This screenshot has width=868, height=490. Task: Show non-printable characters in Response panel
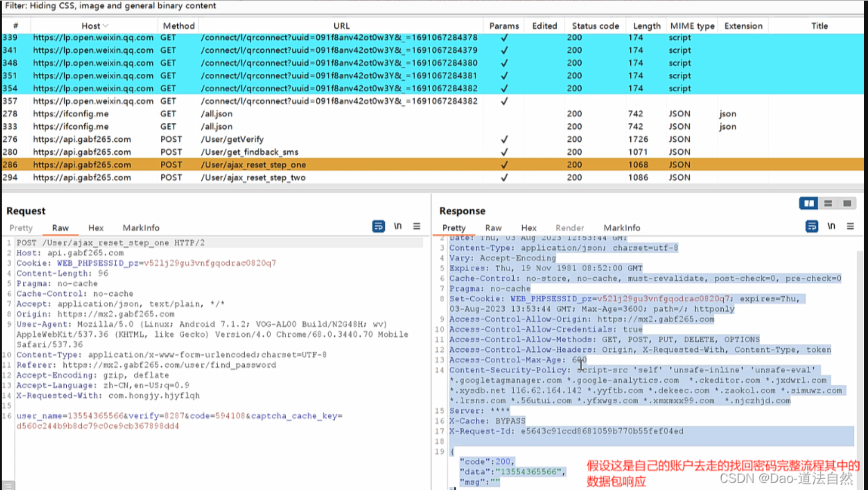pos(831,226)
